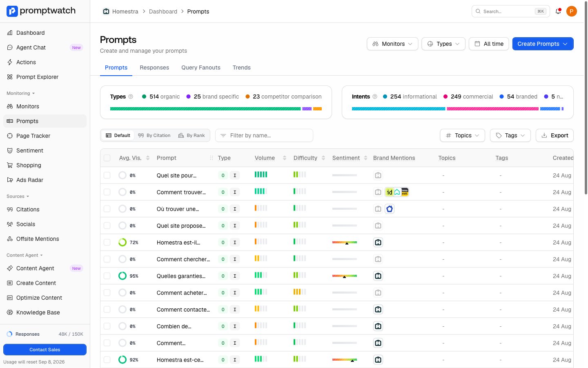Screen dimensions: 588x368
Task: Click the 72% visibility ring icon
Action: [x=122, y=242]
